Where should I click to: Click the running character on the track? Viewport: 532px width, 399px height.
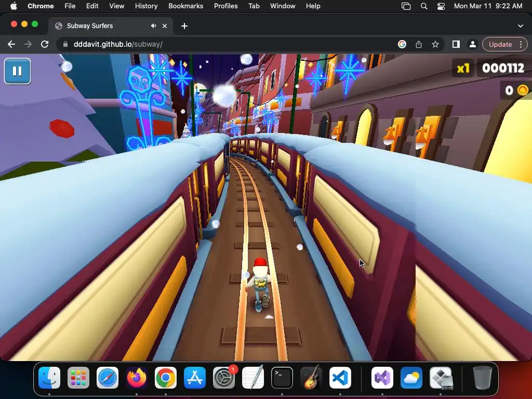pyautogui.click(x=260, y=284)
